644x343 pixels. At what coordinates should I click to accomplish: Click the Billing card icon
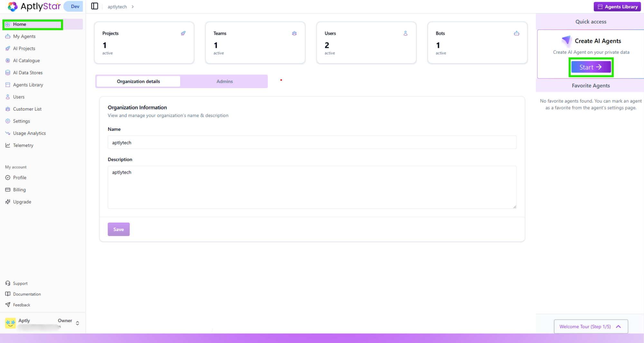click(8, 190)
